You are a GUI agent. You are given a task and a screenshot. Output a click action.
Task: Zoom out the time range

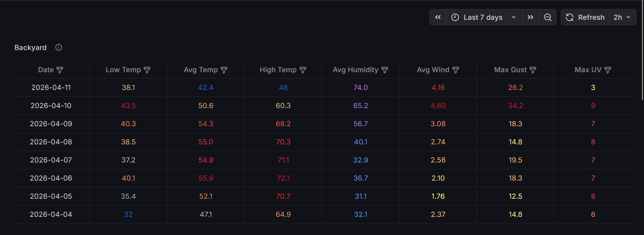click(x=548, y=17)
